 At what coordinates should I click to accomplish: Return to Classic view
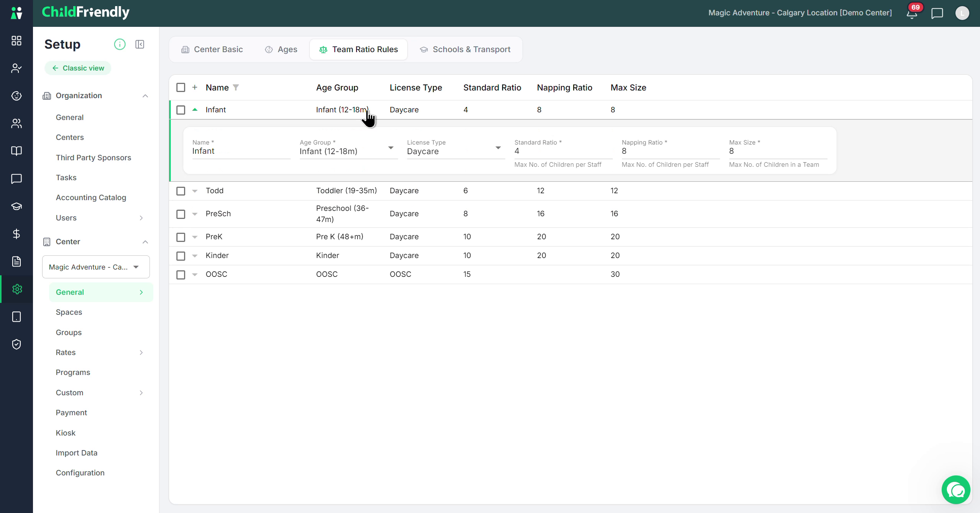click(x=78, y=68)
